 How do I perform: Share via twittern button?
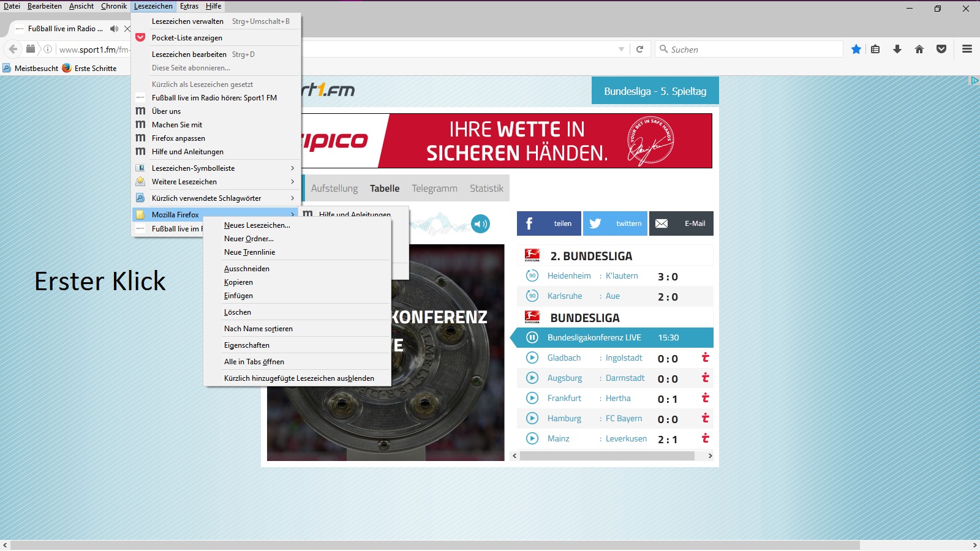[615, 223]
